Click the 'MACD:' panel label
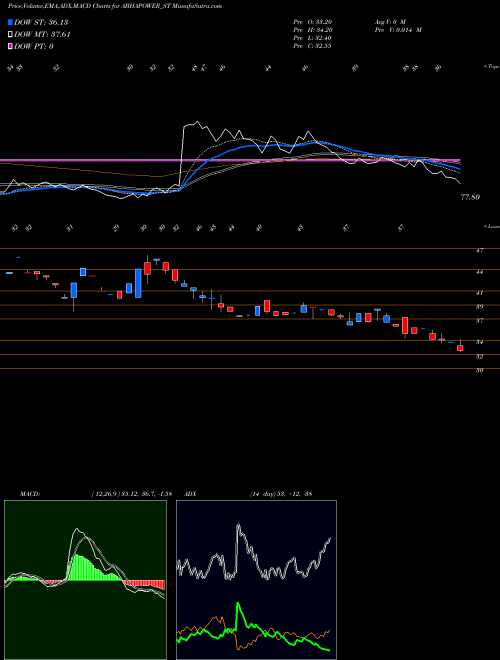Viewport: 500px width, 660px height. click(x=30, y=494)
